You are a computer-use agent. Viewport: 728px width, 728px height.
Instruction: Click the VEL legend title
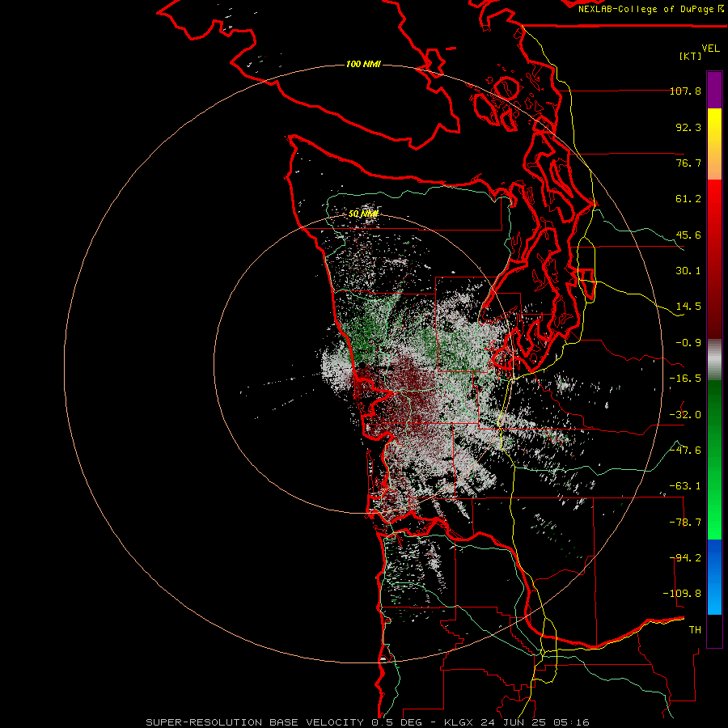(710, 49)
